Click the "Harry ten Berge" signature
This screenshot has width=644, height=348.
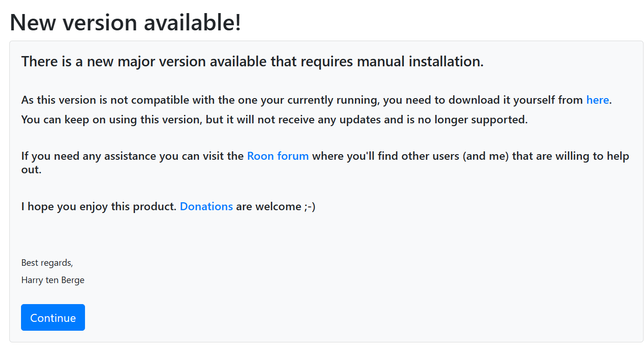click(x=53, y=281)
